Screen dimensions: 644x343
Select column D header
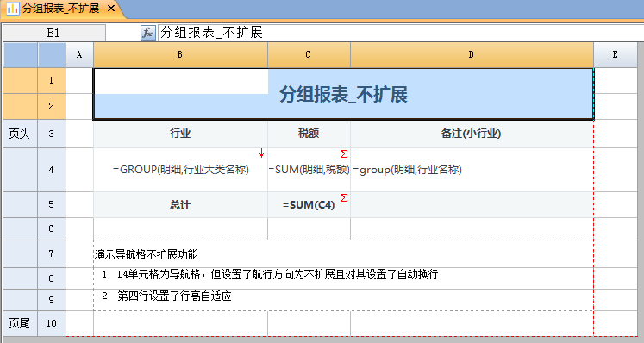(x=472, y=54)
